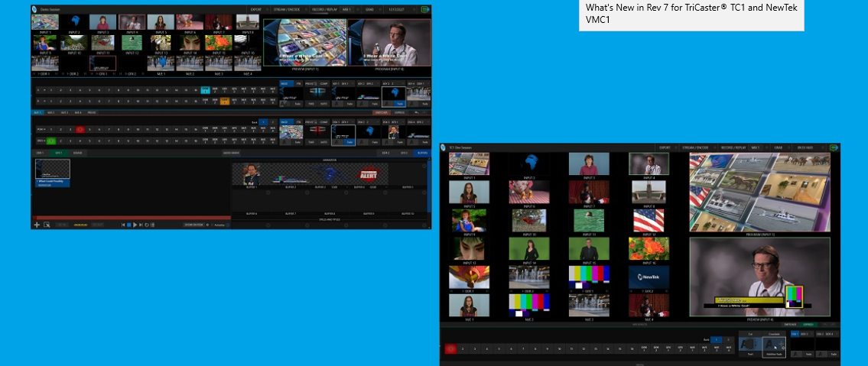868x366 pixels.
Task: Switch to M/E 4 tab in Demo Session
Action: pyautogui.click(x=77, y=113)
